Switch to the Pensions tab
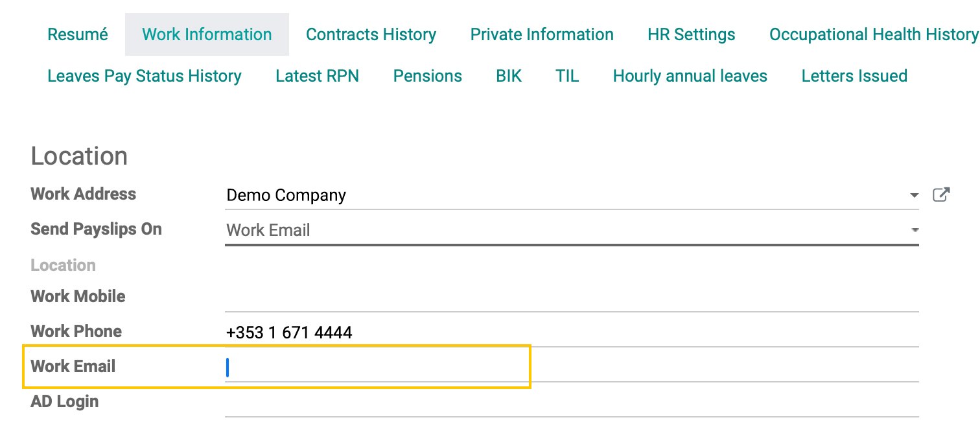Screen dimensions: 980x446 coord(427,76)
